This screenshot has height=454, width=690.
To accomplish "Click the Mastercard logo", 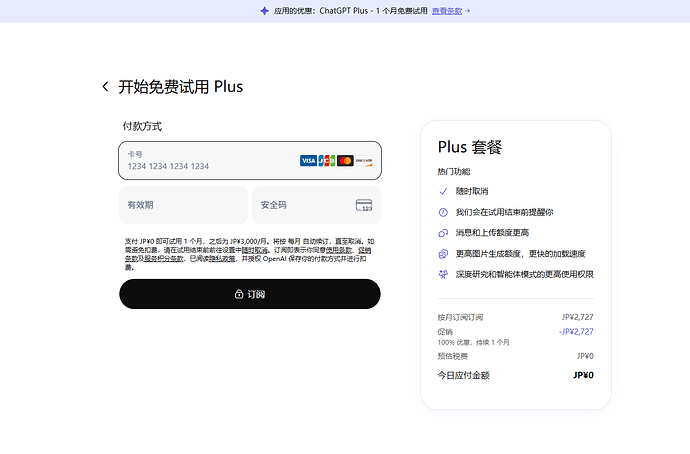I will point(345,161).
